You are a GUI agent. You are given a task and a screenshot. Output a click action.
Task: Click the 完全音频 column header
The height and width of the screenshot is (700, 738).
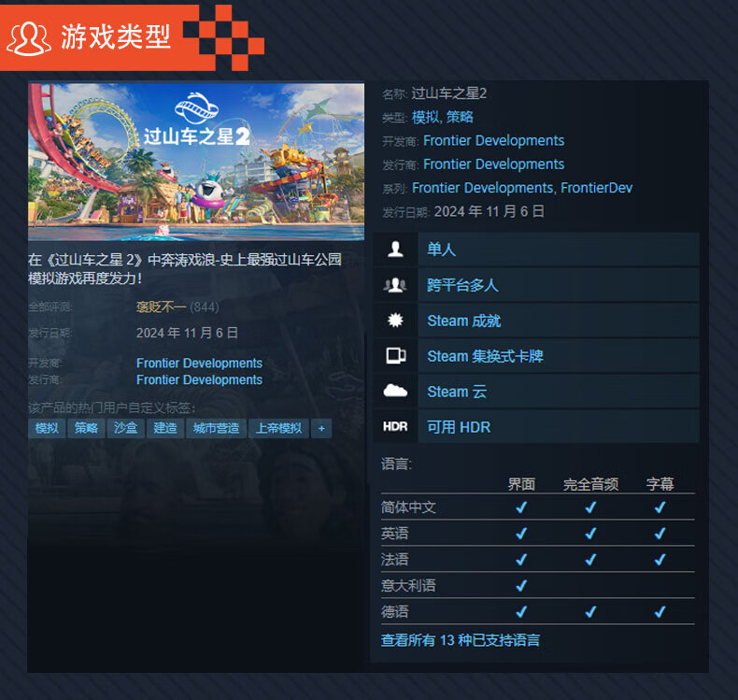pos(590,484)
